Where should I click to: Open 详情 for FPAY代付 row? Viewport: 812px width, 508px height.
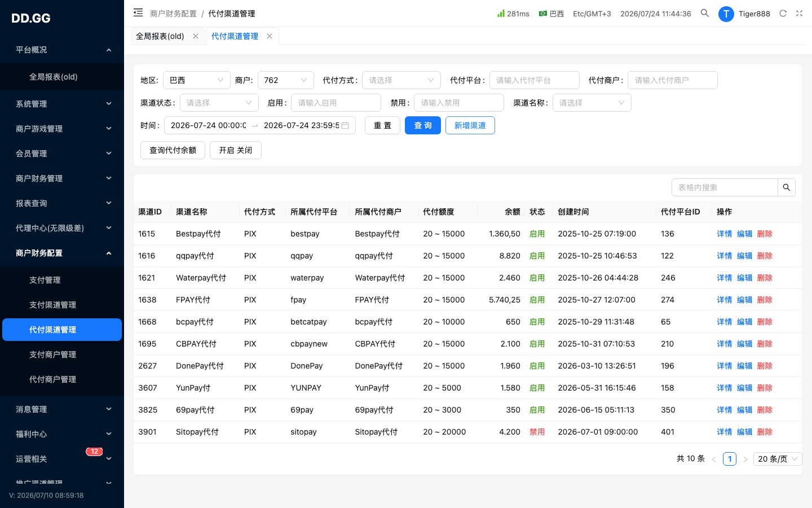point(724,300)
